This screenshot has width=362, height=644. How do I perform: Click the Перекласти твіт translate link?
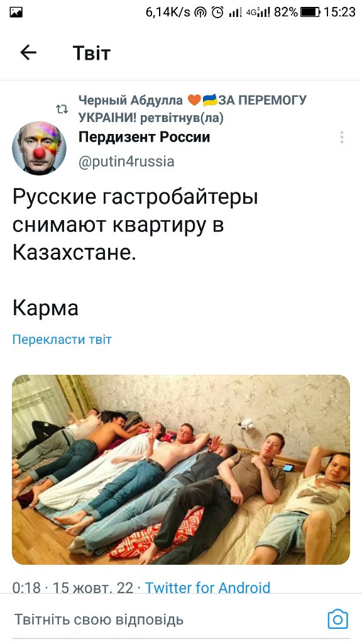(62, 340)
